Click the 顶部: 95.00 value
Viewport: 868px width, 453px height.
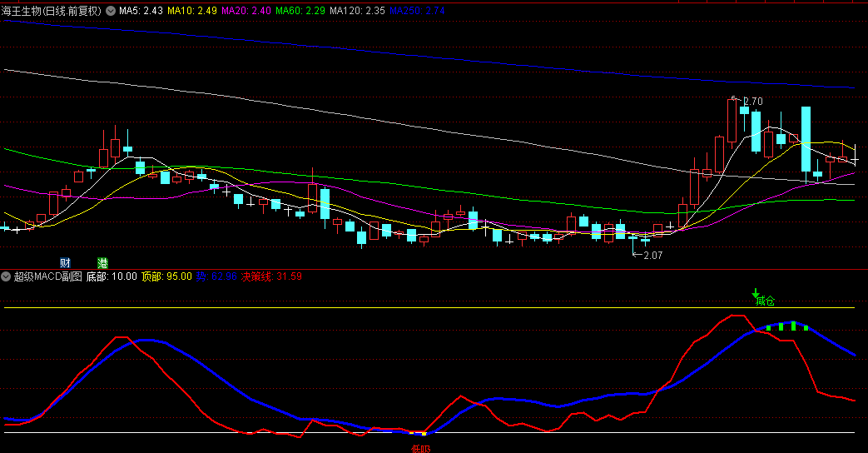point(166,276)
